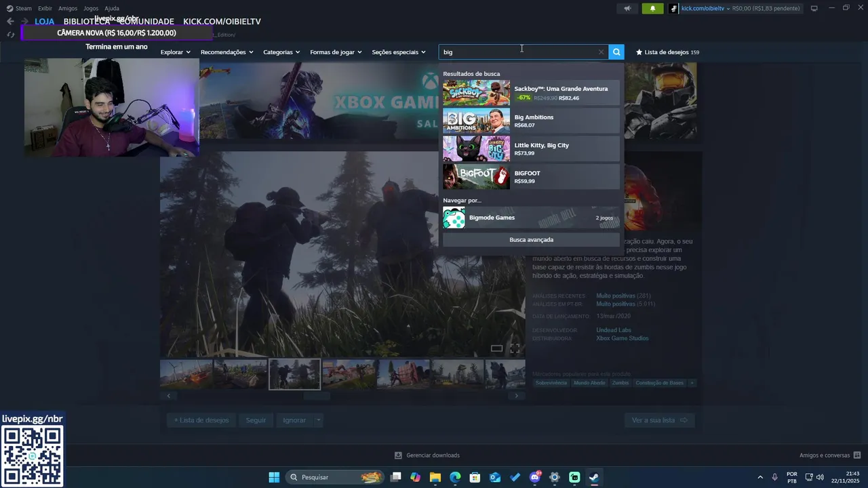Select Sackboy Uma Grande Aventura result

531,93
